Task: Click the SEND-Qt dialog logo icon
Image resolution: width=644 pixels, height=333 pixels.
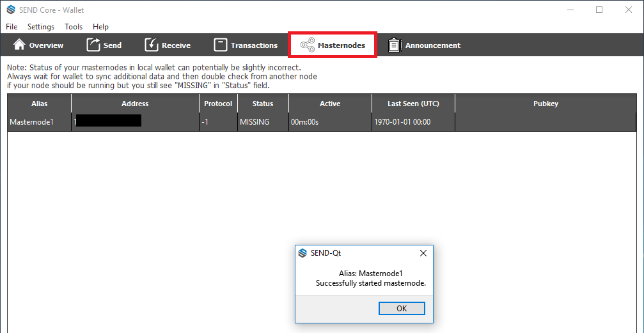Action: [x=302, y=253]
